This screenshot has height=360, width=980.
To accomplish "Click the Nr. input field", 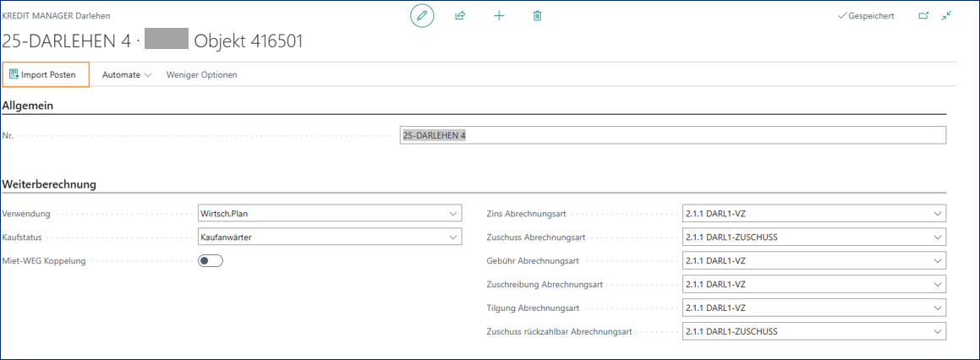I will coord(672,135).
